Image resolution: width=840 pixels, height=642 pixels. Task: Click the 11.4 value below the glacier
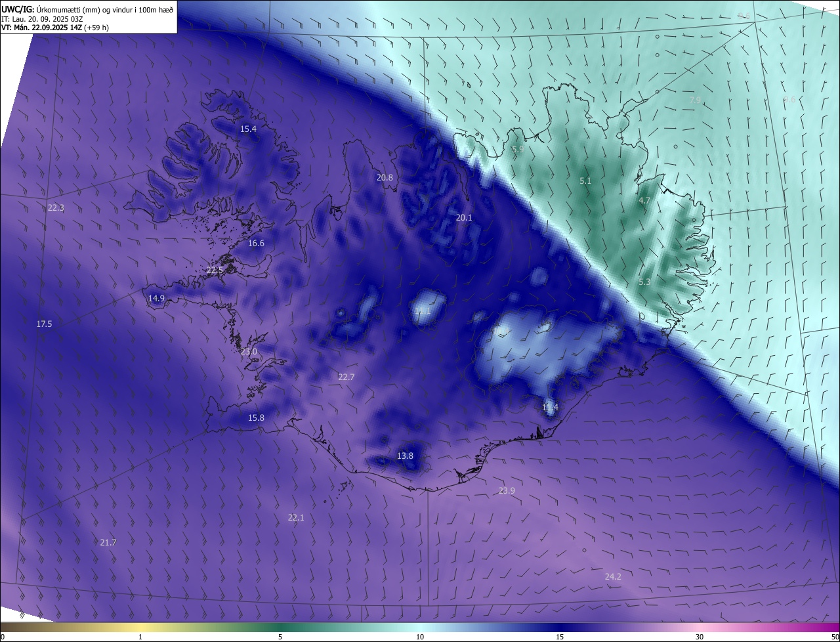pos(550,408)
